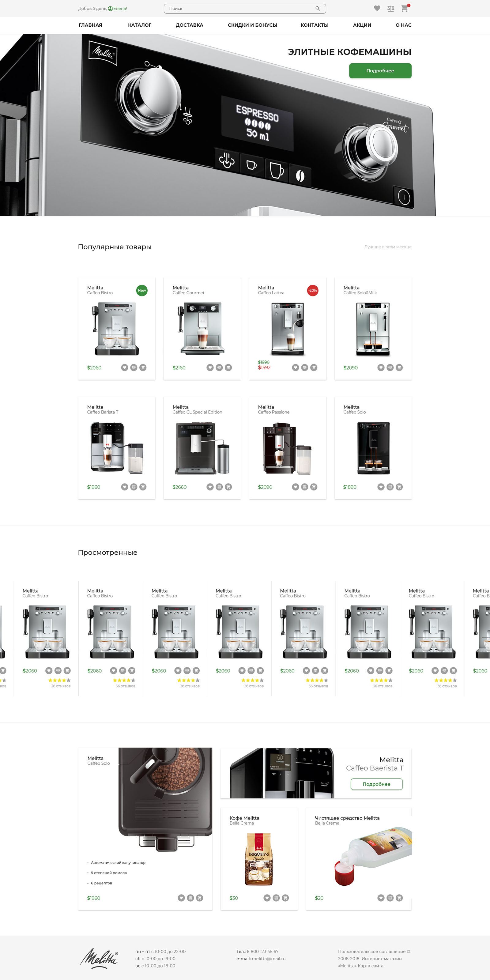Click the Поиск search field
Image resolution: width=490 pixels, height=980 pixels.
click(245, 8)
